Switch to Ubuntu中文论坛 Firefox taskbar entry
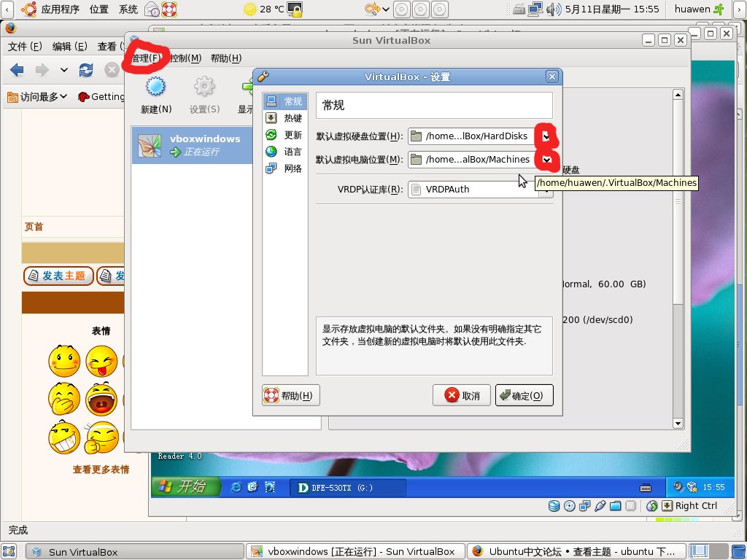This screenshot has width=747, height=560. tap(576, 551)
